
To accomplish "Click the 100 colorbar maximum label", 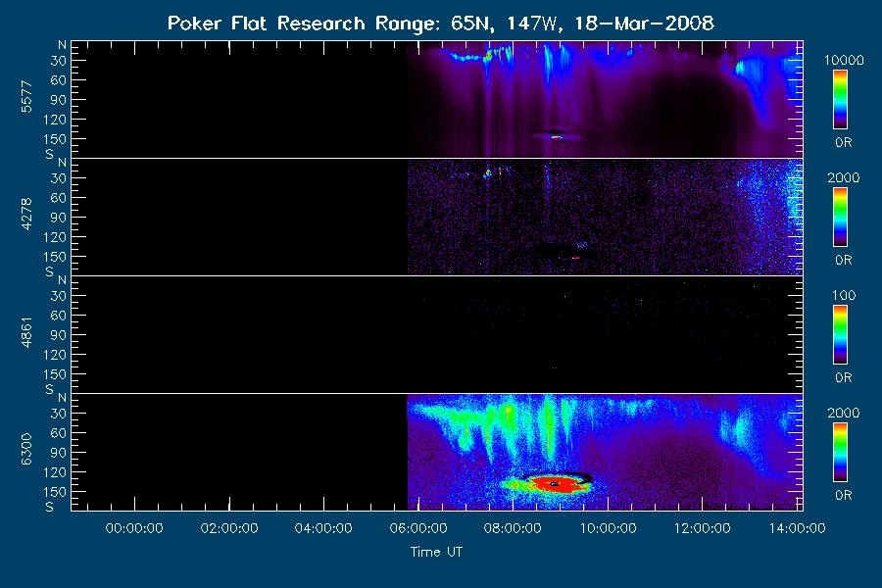I will click(x=844, y=295).
